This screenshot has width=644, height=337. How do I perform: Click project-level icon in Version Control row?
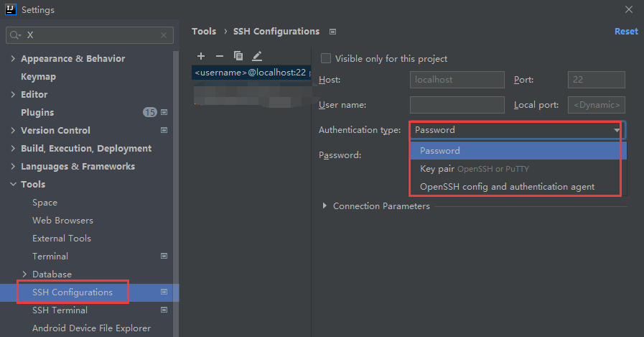[x=164, y=130]
